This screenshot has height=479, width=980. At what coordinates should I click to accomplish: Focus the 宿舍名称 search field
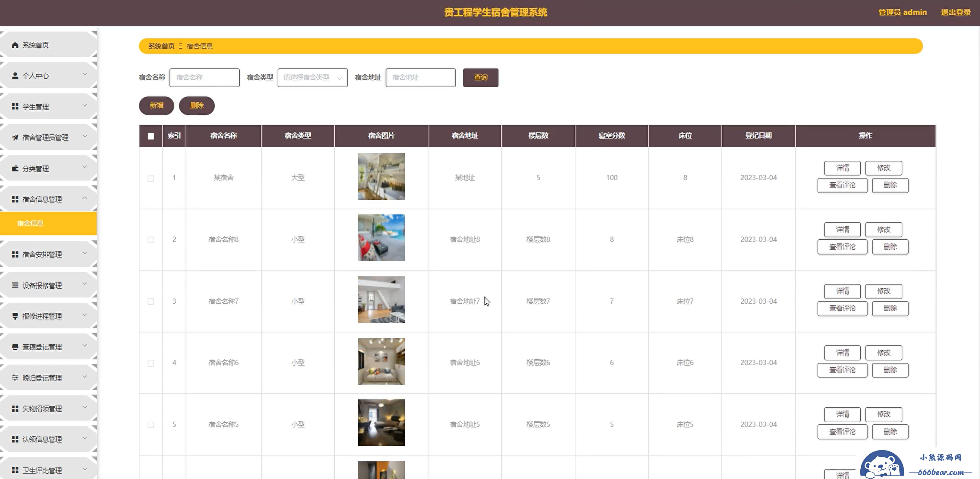pos(205,78)
